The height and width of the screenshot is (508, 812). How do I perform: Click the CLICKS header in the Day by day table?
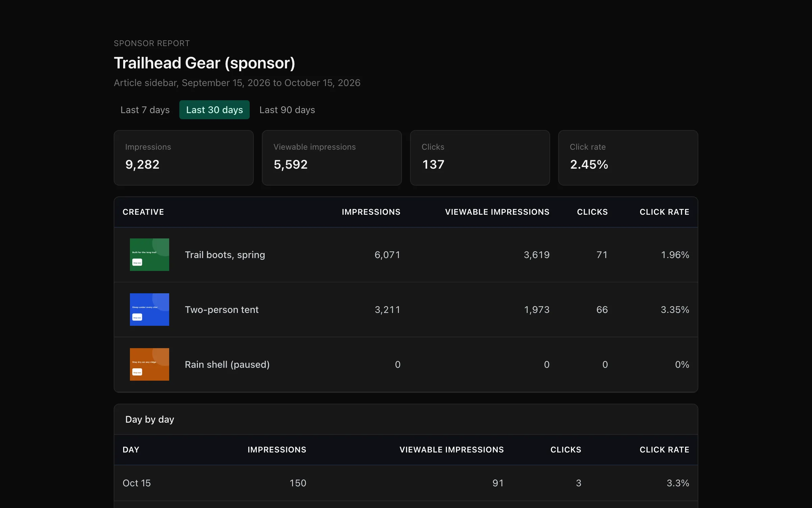click(x=566, y=450)
